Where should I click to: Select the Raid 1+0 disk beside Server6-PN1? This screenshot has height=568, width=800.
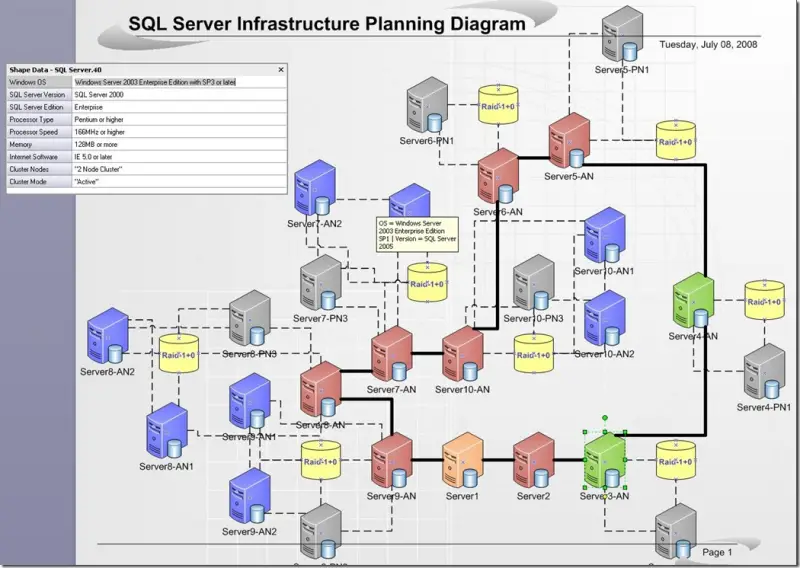tap(498, 106)
